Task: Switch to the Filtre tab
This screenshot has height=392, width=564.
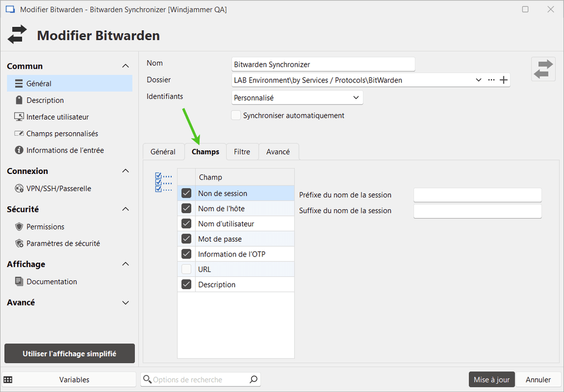Action: (x=242, y=151)
